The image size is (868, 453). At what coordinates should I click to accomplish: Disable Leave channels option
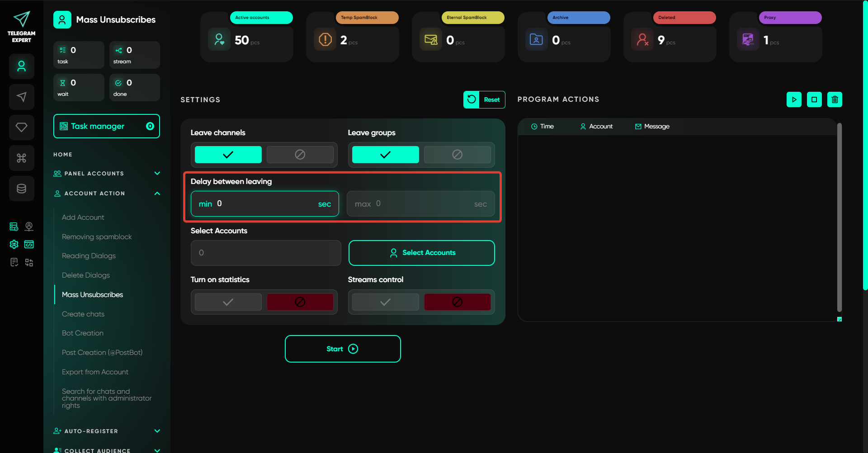[300, 155]
